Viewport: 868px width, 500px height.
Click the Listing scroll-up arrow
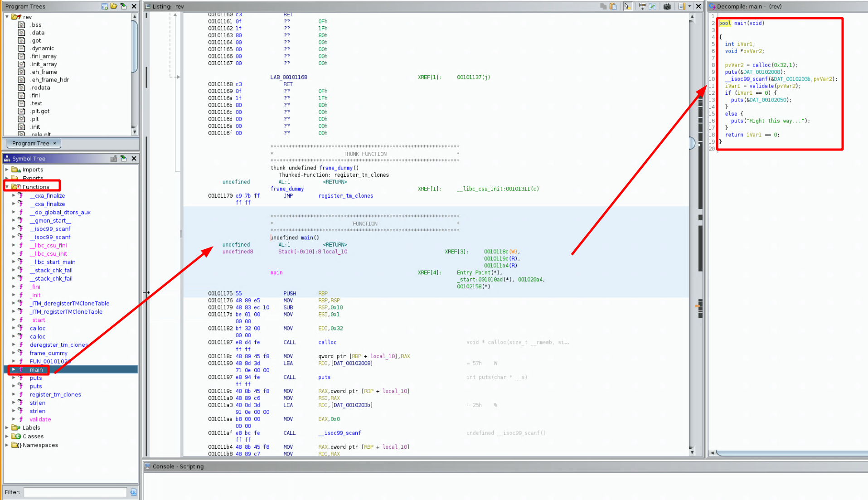692,17
